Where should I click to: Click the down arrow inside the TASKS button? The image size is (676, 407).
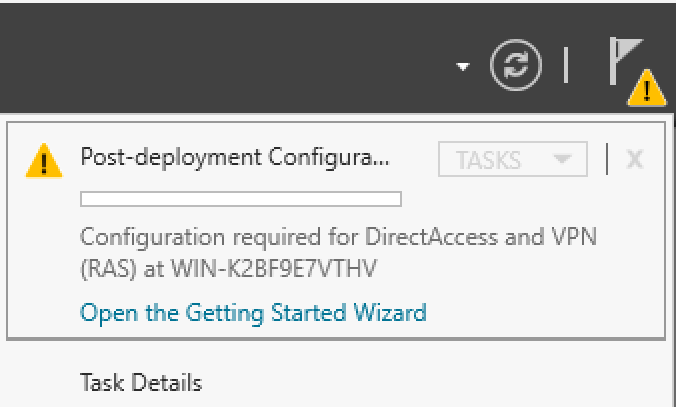click(x=562, y=159)
